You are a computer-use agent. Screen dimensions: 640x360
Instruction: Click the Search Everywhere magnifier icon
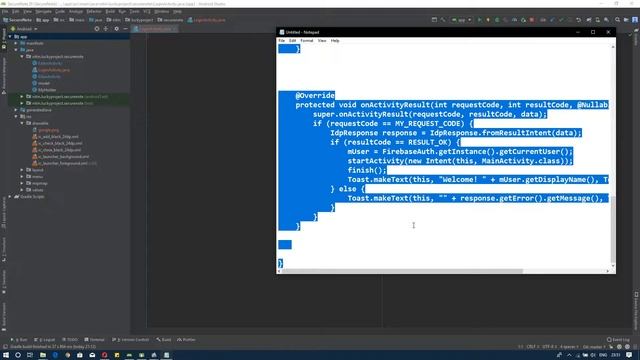click(618, 20)
